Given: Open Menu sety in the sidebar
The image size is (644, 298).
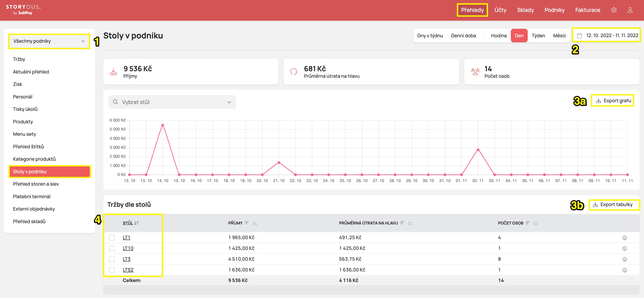Looking at the screenshot, I should click(x=24, y=134).
